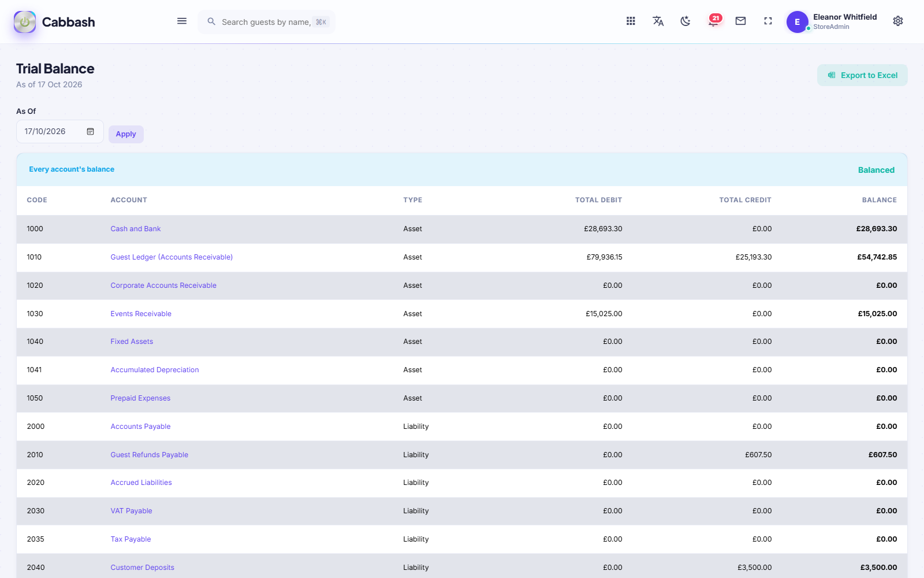Focus the guest search field

(x=266, y=22)
